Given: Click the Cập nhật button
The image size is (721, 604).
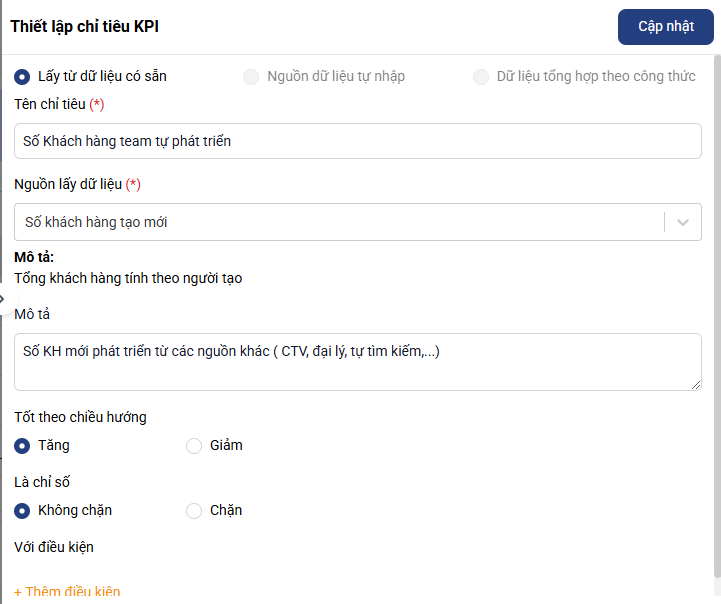Looking at the screenshot, I should [x=665, y=27].
